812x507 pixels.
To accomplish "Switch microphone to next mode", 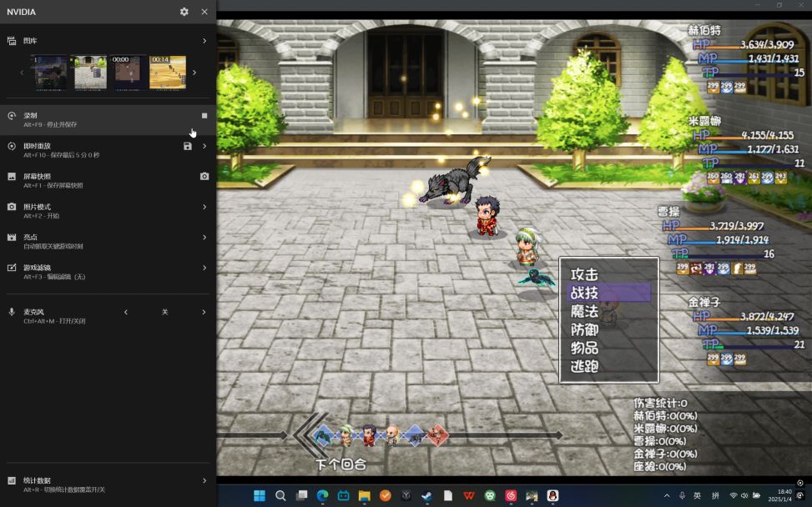I will (204, 312).
